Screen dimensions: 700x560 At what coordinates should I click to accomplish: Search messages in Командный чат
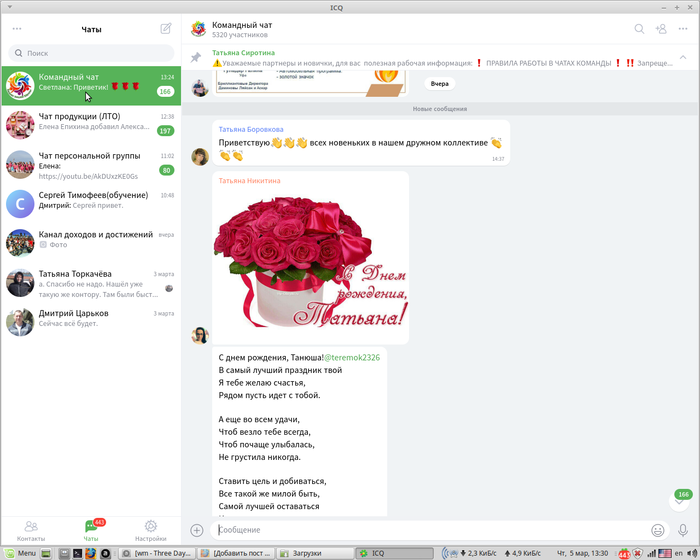pyautogui.click(x=639, y=29)
